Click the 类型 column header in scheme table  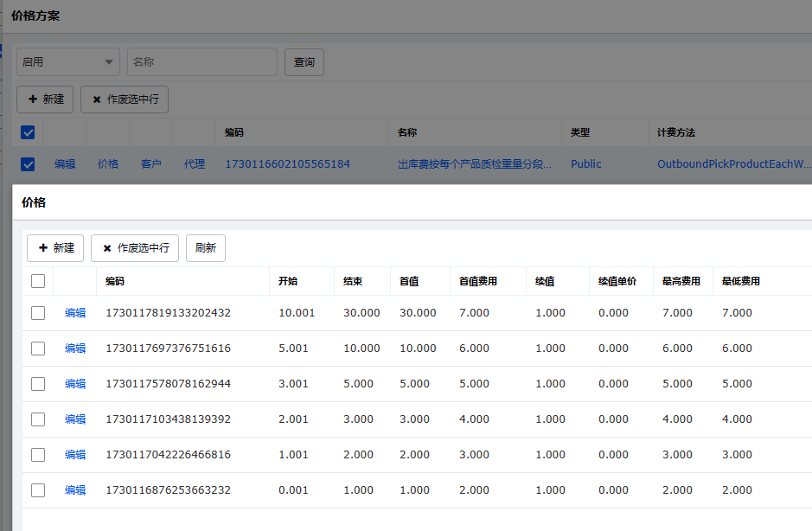tap(580, 132)
